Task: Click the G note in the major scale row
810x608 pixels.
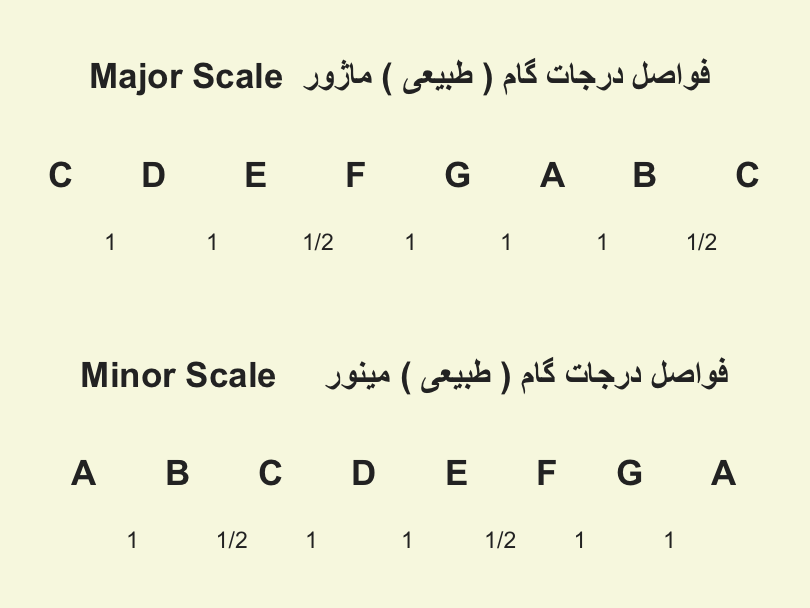Action: (x=458, y=175)
